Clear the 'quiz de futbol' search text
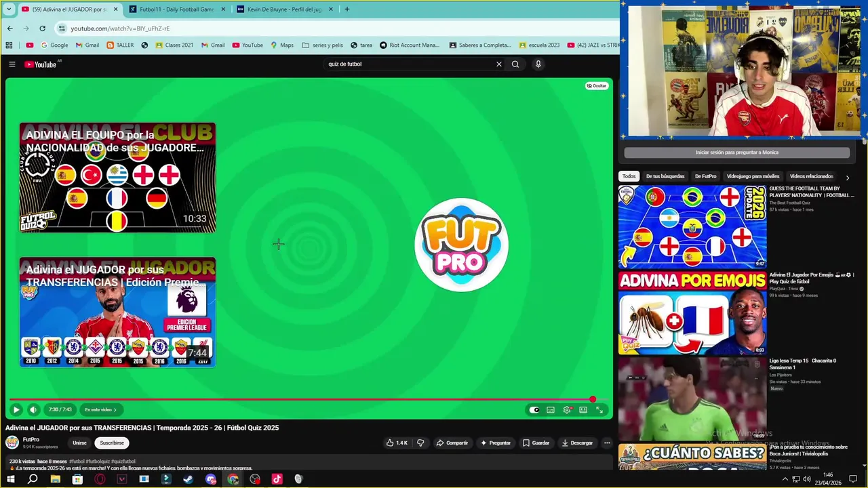The image size is (868, 488). (499, 64)
